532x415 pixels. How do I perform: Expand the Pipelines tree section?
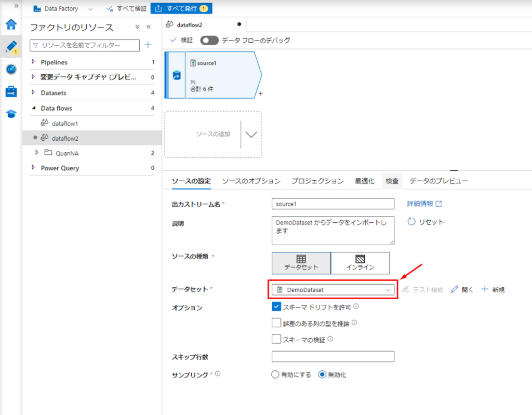coord(34,62)
